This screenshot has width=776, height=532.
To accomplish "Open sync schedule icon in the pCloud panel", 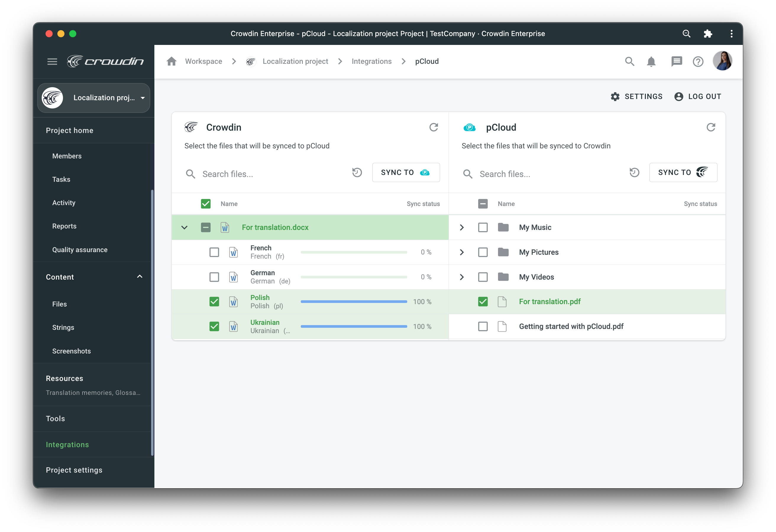I will tap(634, 173).
